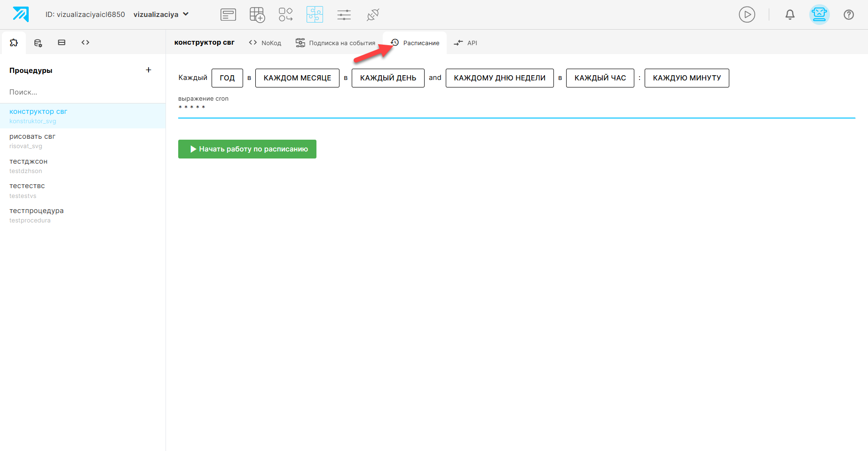The width and height of the screenshot is (868, 451).
Task: Open the shapes and flow icon
Action: coord(285,15)
